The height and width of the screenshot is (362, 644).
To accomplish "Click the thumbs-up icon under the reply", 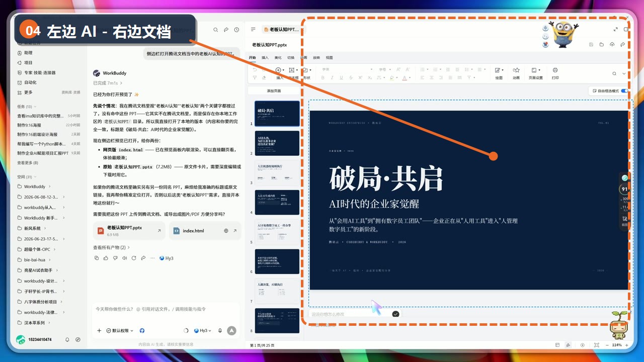I will click(106, 258).
